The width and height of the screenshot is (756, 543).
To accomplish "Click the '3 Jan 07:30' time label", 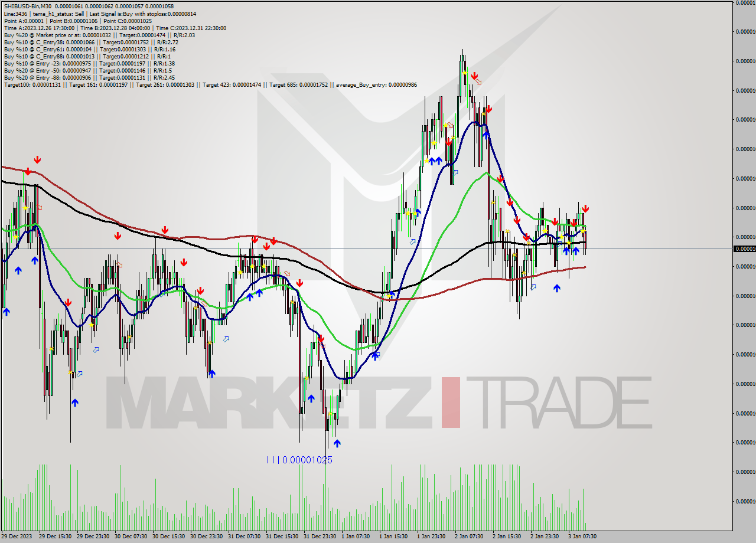I will coord(583,537).
